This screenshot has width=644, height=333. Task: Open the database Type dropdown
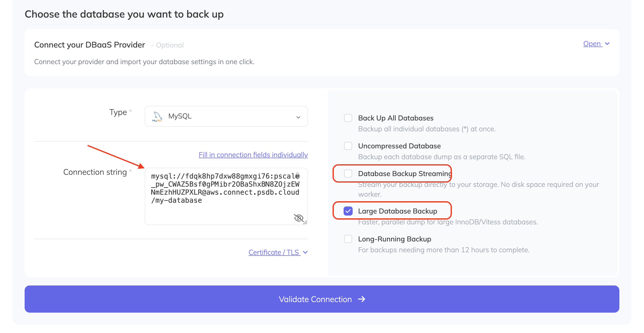tap(226, 116)
